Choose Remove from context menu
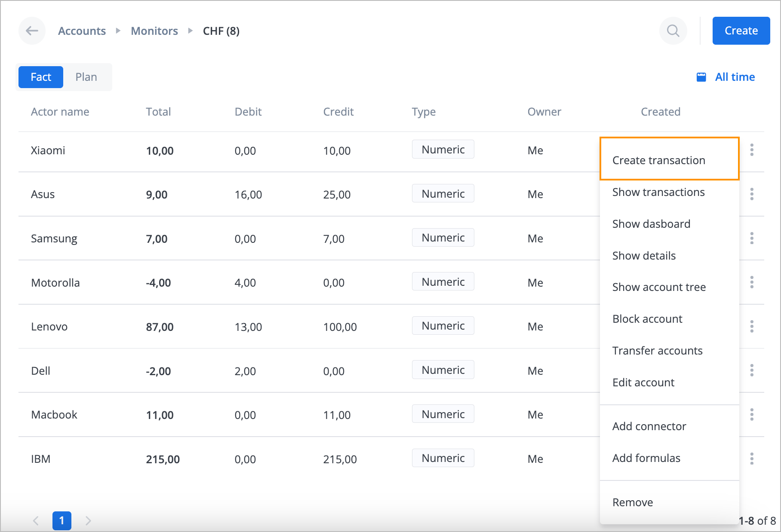The image size is (781, 532). 670,502
